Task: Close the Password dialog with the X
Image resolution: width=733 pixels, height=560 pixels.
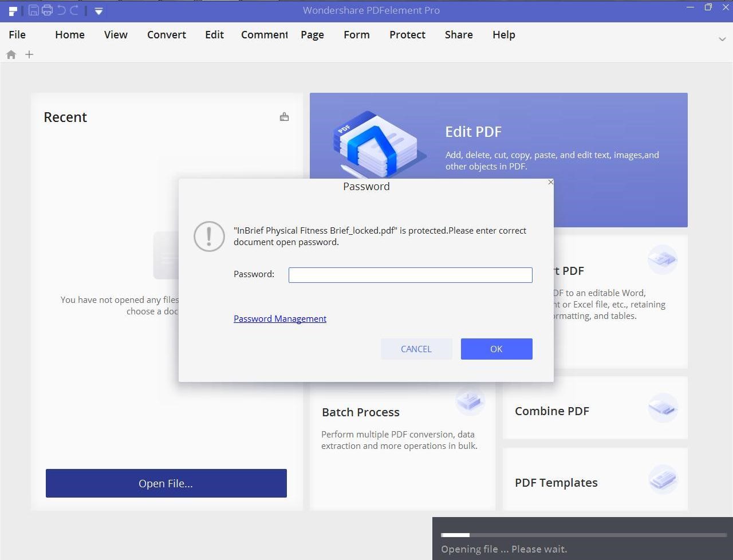Action: [x=550, y=182]
